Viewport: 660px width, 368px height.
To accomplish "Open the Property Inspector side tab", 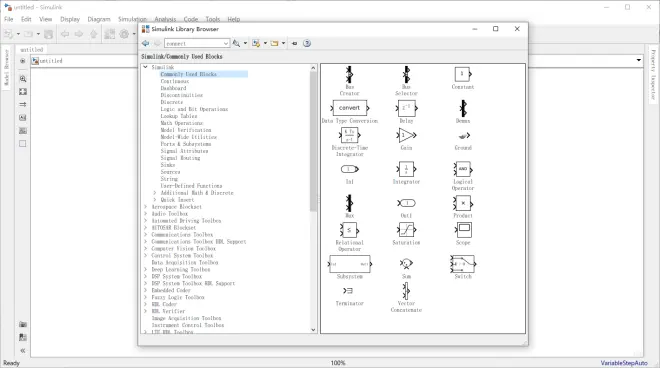I will coord(653,75).
